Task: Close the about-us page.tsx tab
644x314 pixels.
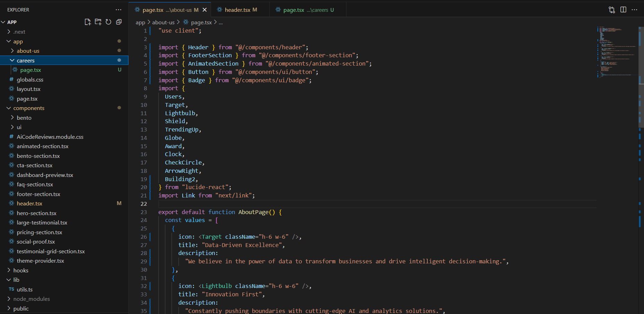Action: (x=205, y=10)
